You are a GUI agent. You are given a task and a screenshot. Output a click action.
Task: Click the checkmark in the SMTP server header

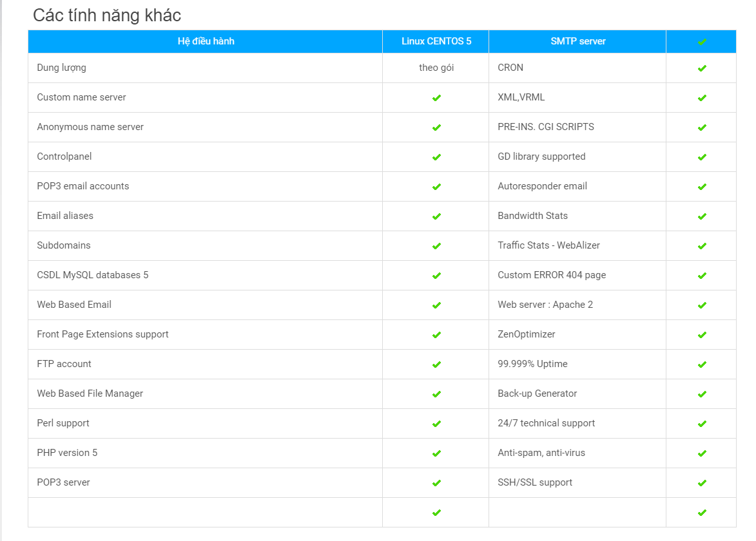pyautogui.click(x=702, y=42)
